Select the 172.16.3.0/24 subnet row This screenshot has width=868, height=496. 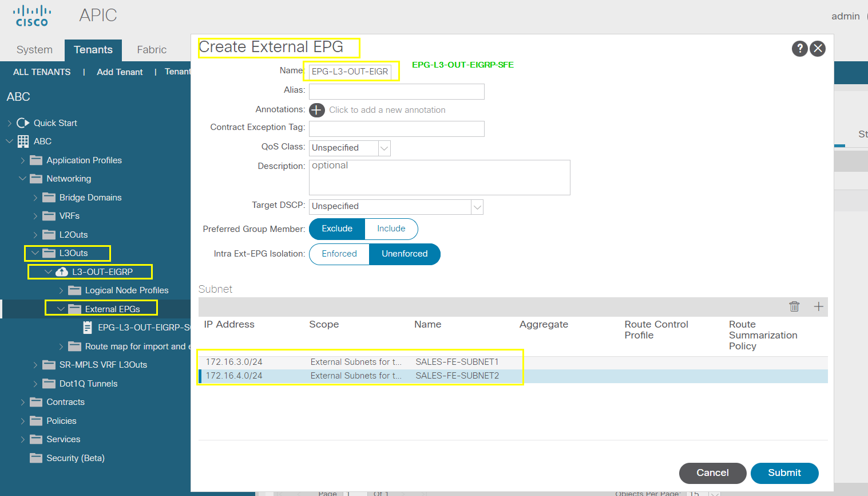pos(513,362)
